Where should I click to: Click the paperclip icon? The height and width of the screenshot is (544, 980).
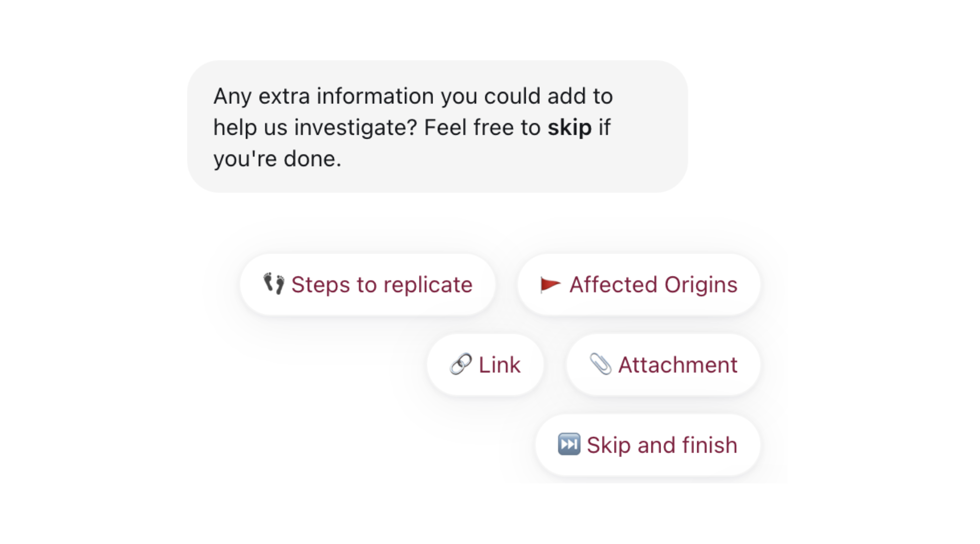coord(601,364)
